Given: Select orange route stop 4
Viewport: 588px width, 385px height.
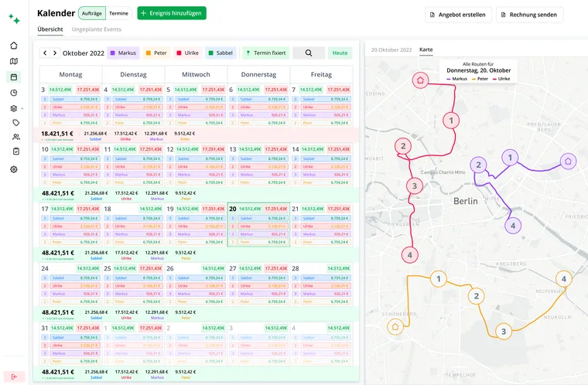Looking at the screenshot, I should coord(563,278).
